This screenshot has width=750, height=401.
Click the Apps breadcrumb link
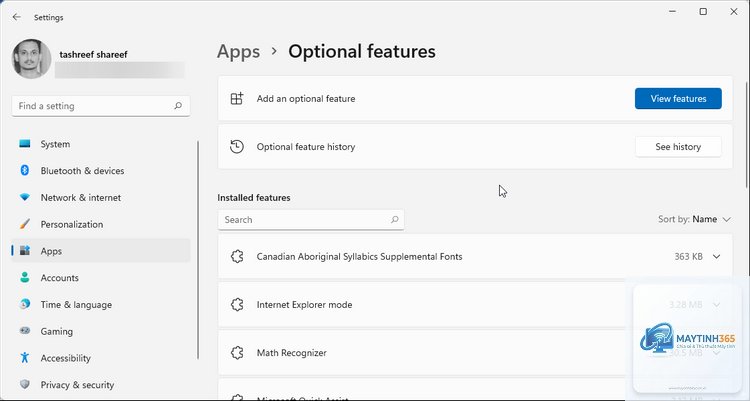click(239, 52)
